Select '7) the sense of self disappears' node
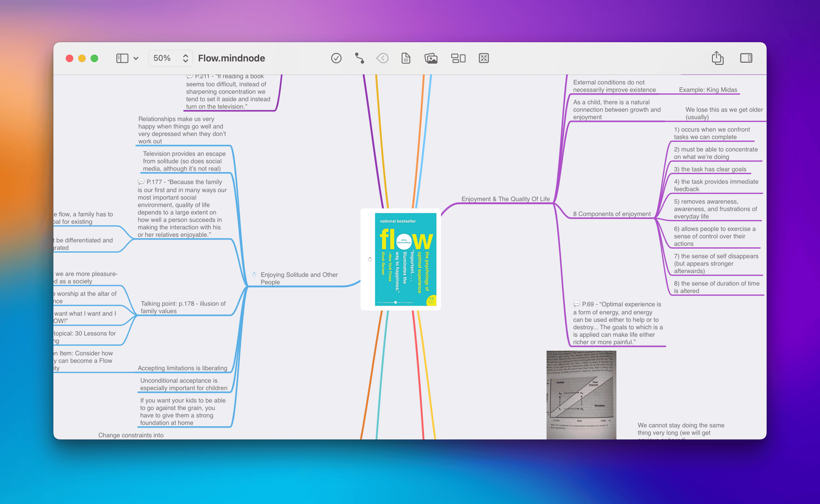 (x=716, y=263)
